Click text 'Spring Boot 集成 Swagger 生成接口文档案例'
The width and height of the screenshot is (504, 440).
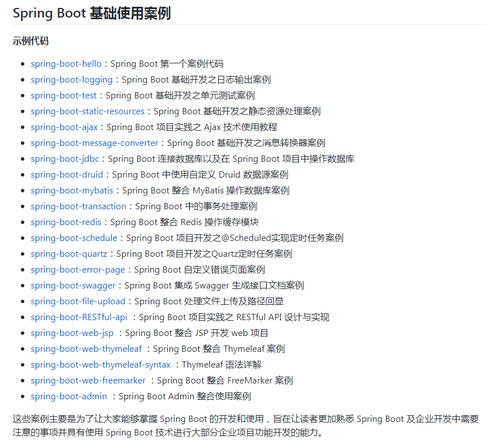(214, 285)
